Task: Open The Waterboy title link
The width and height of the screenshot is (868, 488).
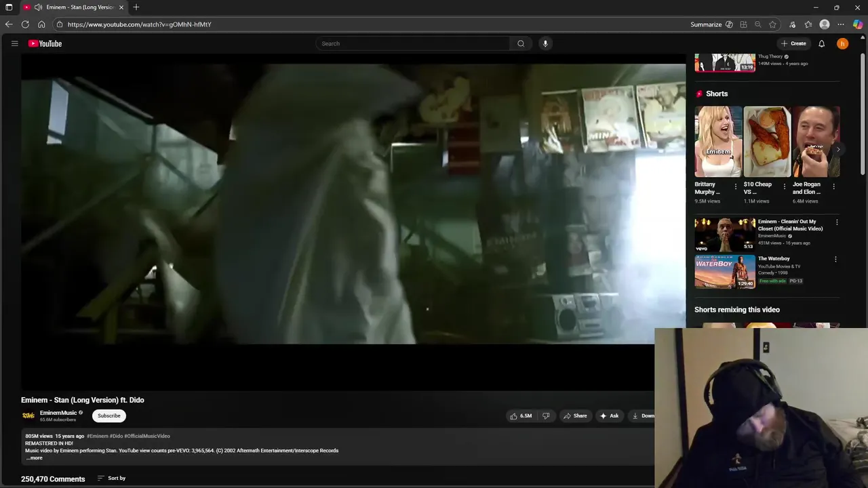Action: [774, 258]
